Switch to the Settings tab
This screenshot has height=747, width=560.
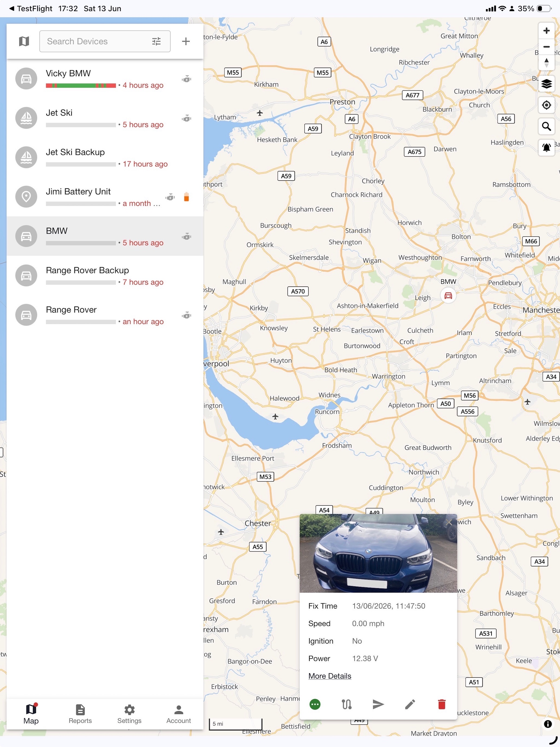tap(129, 714)
